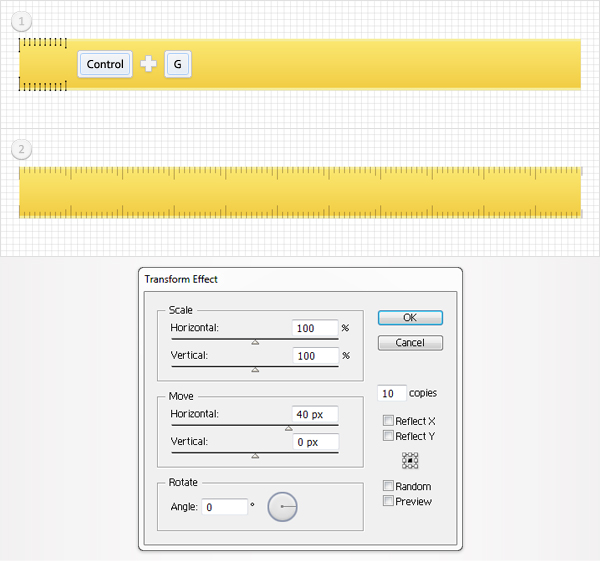The image size is (600, 561).
Task: Click the OK button
Action: pyautogui.click(x=410, y=318)
